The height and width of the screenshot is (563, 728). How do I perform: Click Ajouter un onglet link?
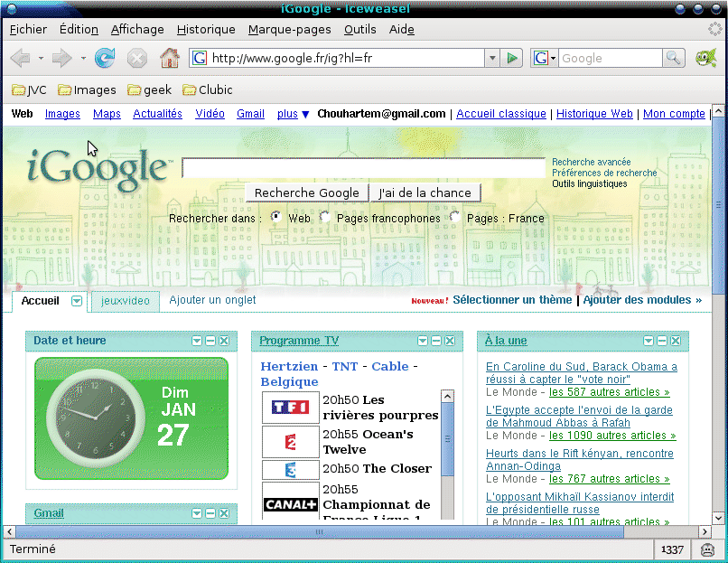point(212,300)
